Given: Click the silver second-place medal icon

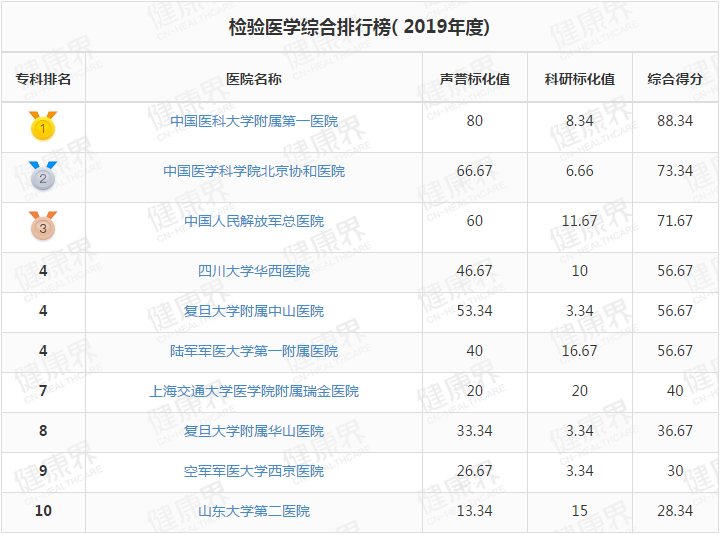Looking at the screenshot, I should pos(43,175).
